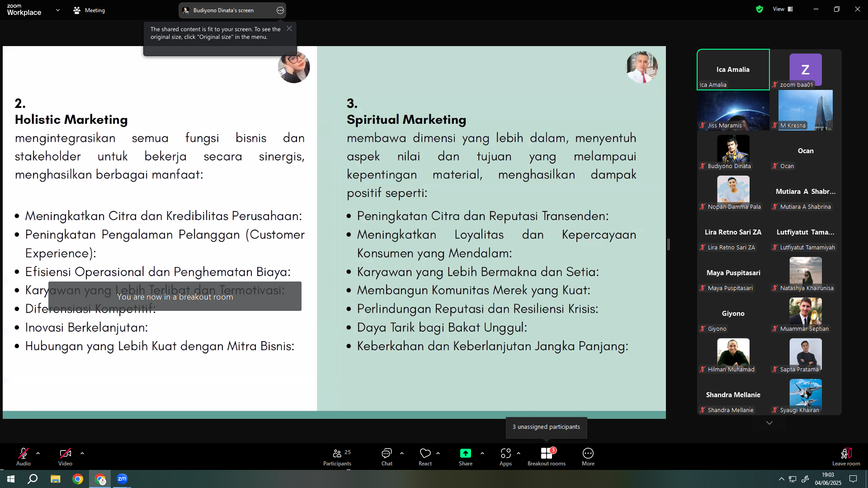Viewport: 868px width, 488px height.
Task: Click the gallery panel collapse handle
Action: pyautogui.click(x=669, y=244)
